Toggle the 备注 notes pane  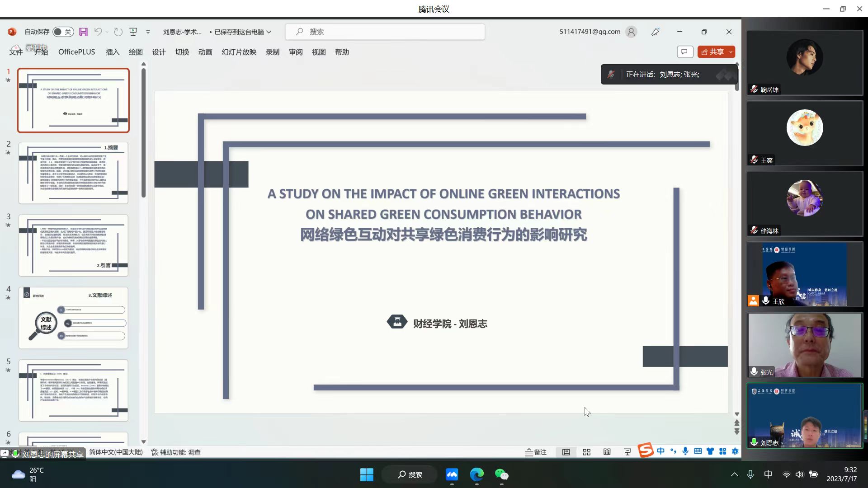pyautogui.click(x=536, y=452)
